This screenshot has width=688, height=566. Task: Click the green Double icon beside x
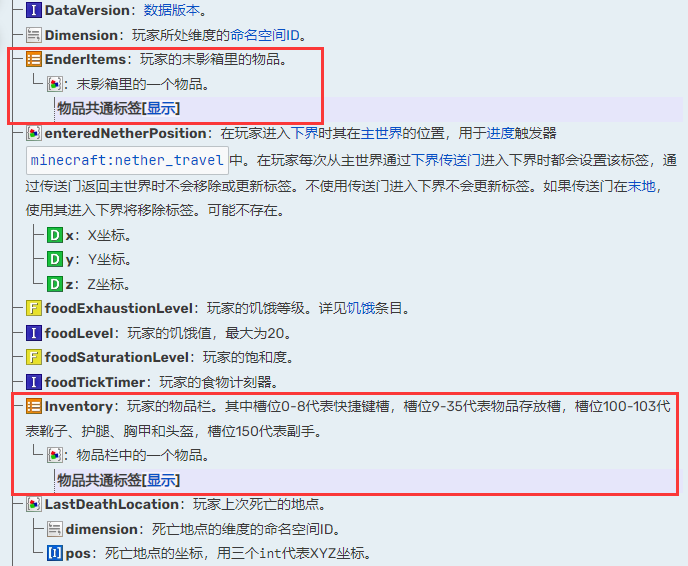click(55, 235)
